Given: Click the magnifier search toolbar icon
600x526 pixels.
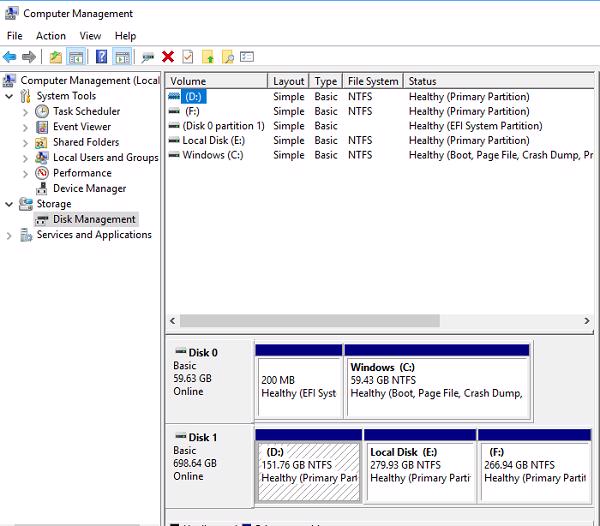Looking at the screenshot, I should [x=228, y=57].
